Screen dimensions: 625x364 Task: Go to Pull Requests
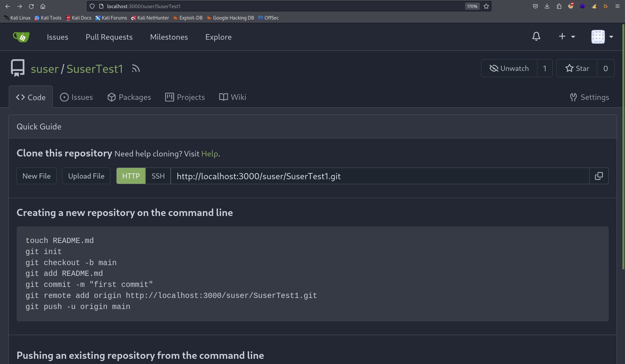[x=109, y=37]
